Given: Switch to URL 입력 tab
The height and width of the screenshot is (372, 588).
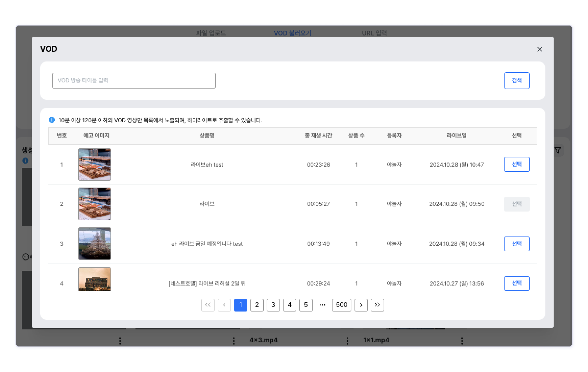Looking at the screenshot, I should [x=374, y=33].
